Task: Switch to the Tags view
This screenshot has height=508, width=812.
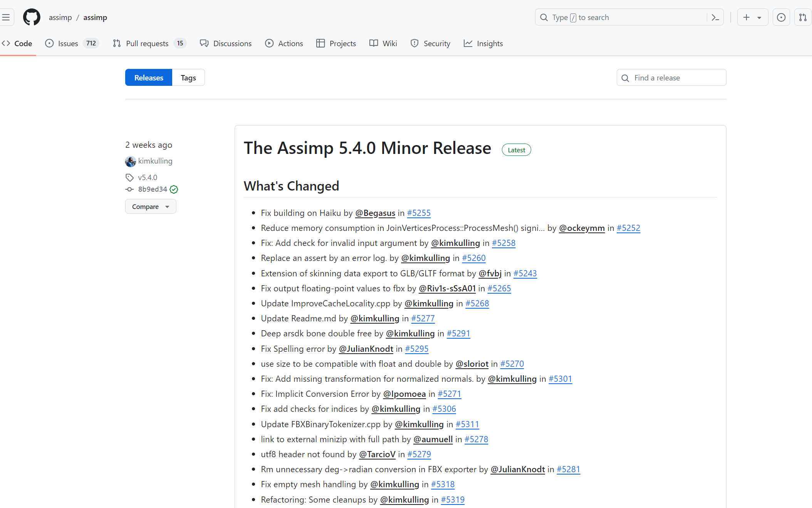Action: [188, 78]
